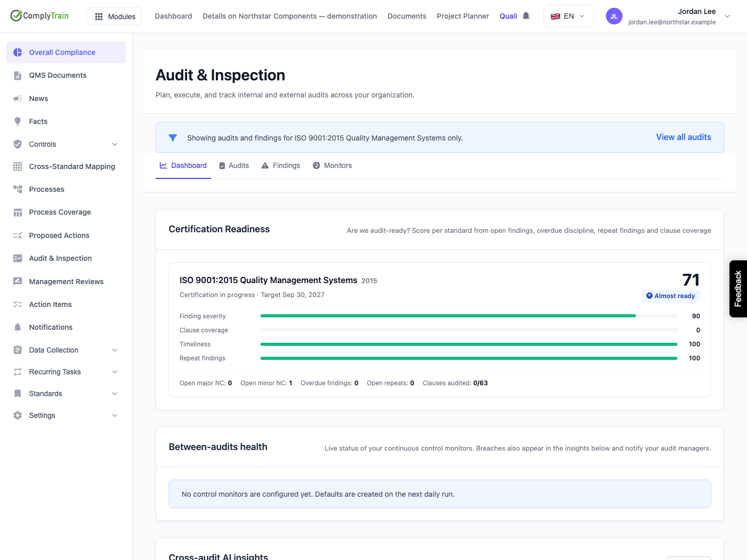
Task: Click the Process Coverage table icon
Action: click(x=18, y=212)
